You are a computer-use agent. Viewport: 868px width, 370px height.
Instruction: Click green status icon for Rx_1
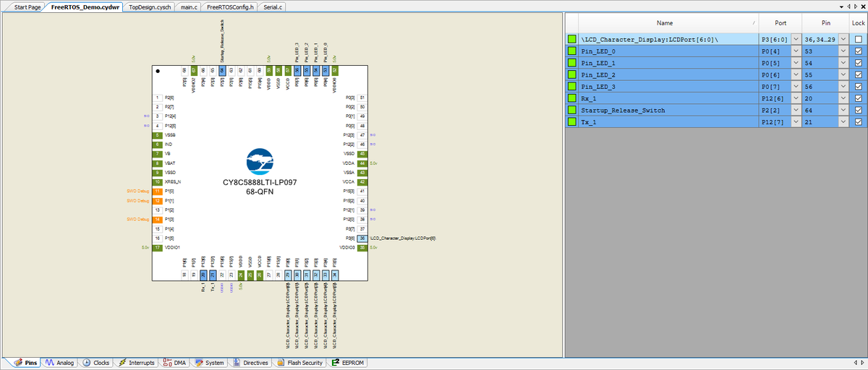point(571,98)
